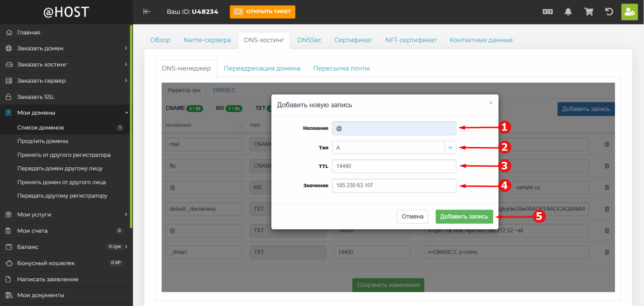Click Сохранить изменения button
The width and height of the screenshot is (644, 306).
(x=388, y=285)
